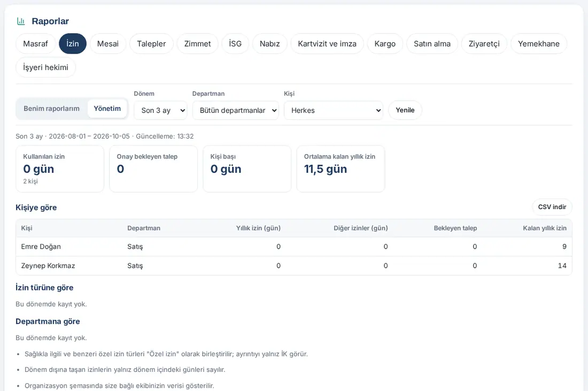Switch to the Mesai tab
This screenshot has width=588, height=391.
point(108,43)
